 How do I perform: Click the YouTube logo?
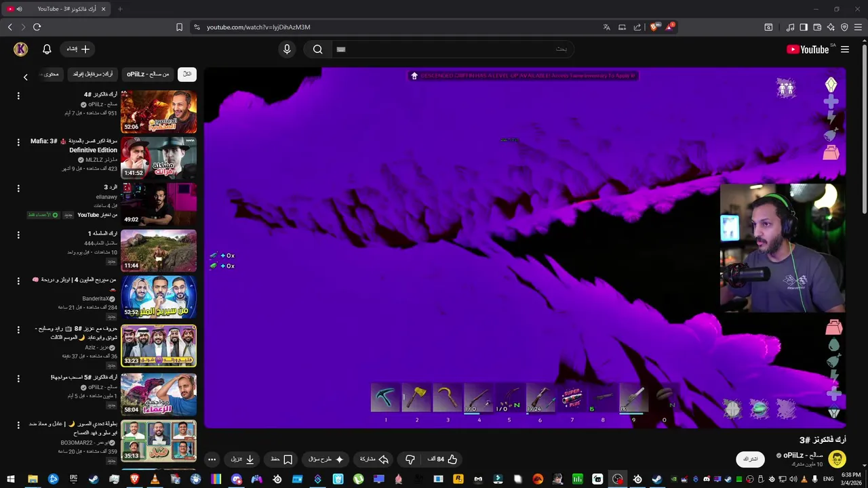pyautogui.click(x=808, y=49)
